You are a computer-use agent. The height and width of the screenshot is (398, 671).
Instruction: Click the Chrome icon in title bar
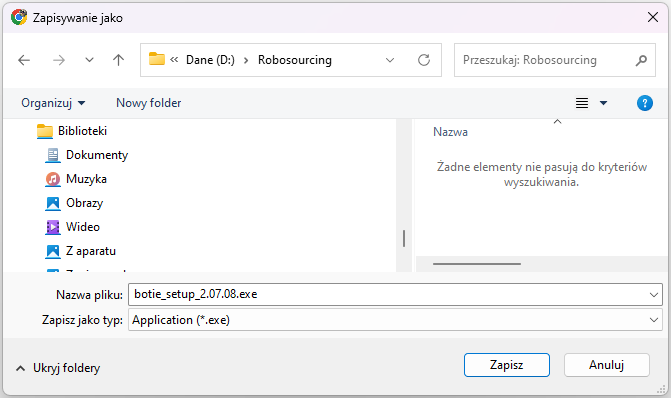19,18
